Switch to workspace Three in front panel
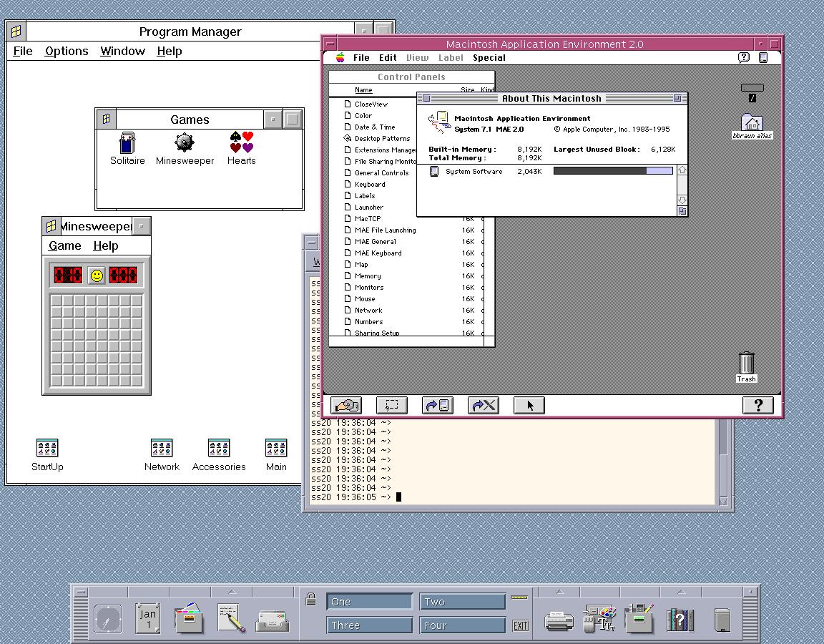 [369, 625]
